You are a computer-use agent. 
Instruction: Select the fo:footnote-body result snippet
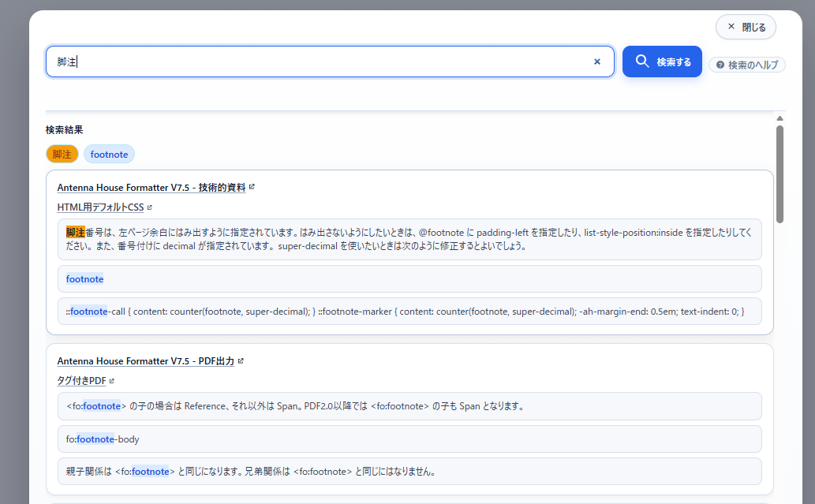click(x=409, y=439)
